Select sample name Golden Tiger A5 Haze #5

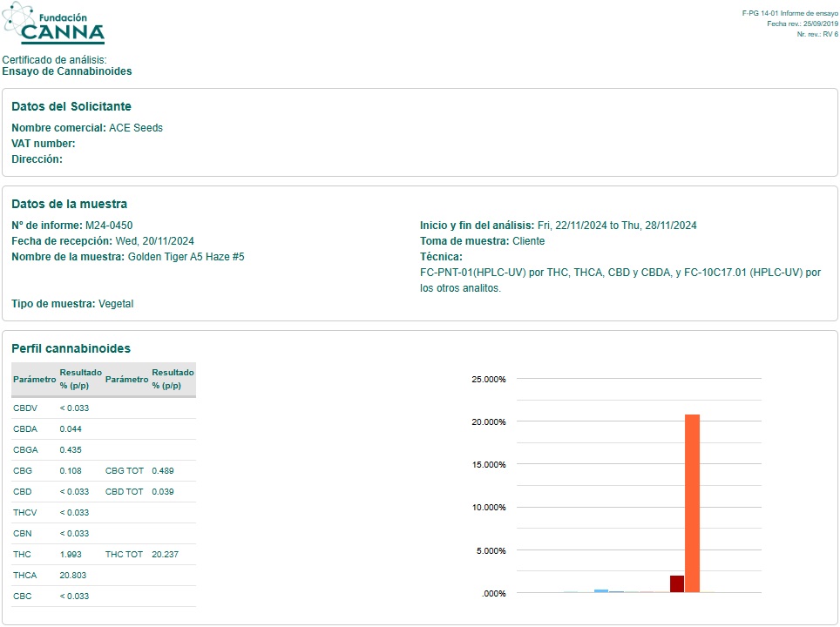click(186, 257)
